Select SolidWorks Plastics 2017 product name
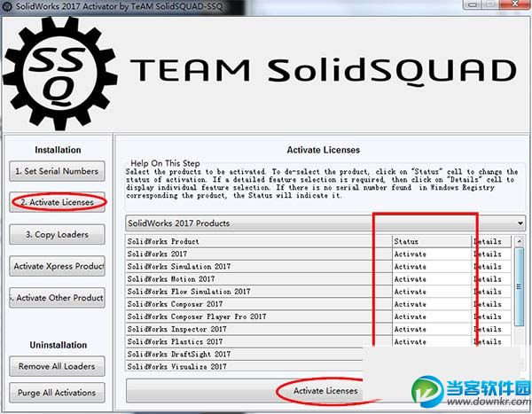532x414 pixels. coord(175,341)
